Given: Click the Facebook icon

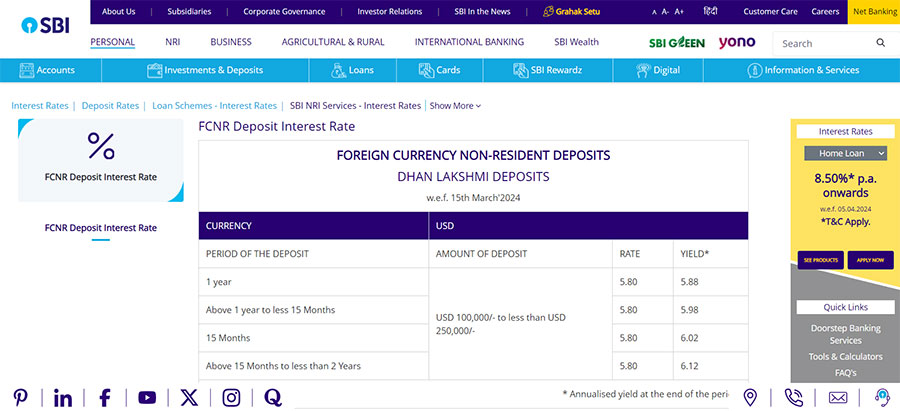Looking at the screenshot, I should (105, 397).
